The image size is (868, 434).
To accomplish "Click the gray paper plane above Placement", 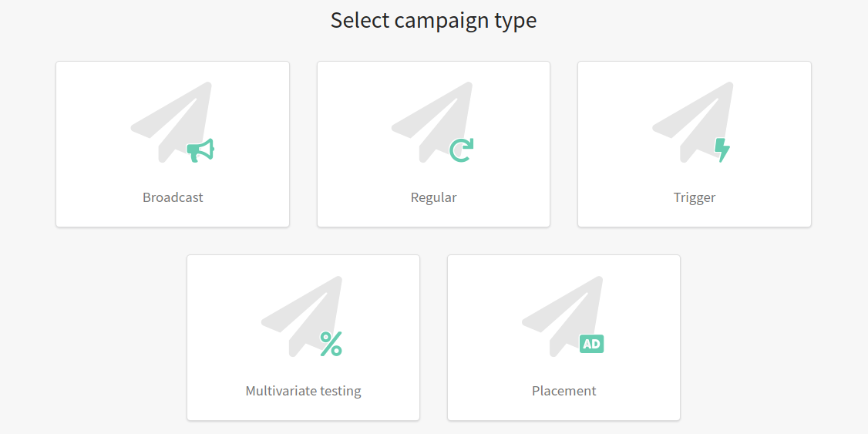I will coord(563,315).
